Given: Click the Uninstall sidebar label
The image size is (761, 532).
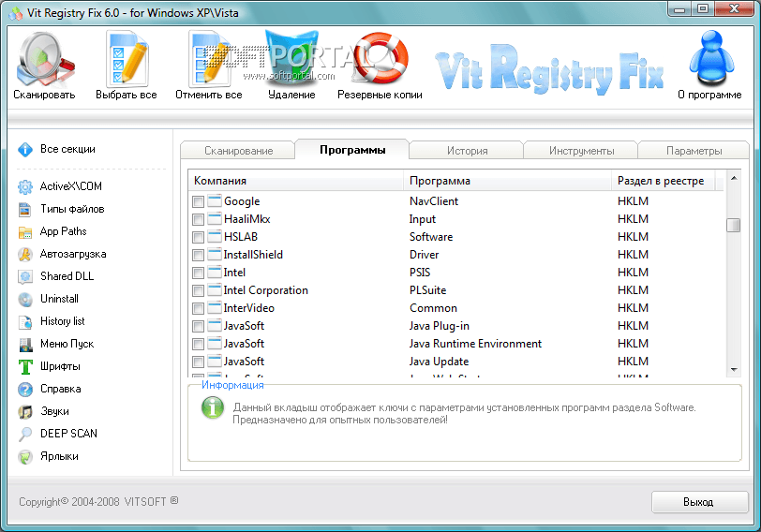Looking at the screenshot, I should (x=59, y=299).
